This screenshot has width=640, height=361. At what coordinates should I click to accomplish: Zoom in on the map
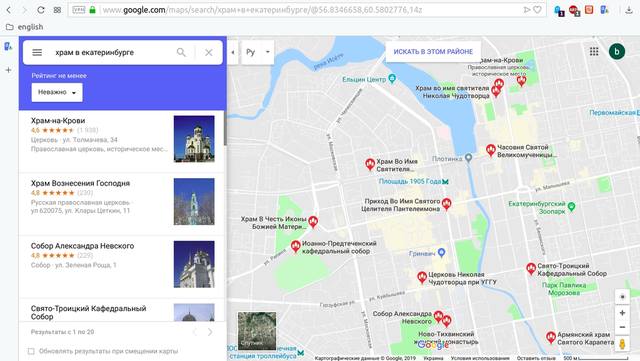[x=622, y=313]
